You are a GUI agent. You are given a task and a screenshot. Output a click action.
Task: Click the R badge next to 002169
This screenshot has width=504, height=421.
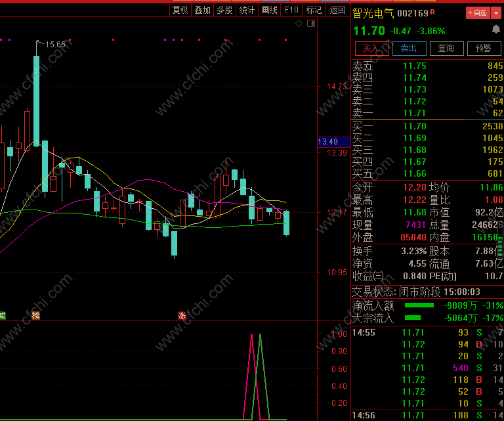coord(432,12)
